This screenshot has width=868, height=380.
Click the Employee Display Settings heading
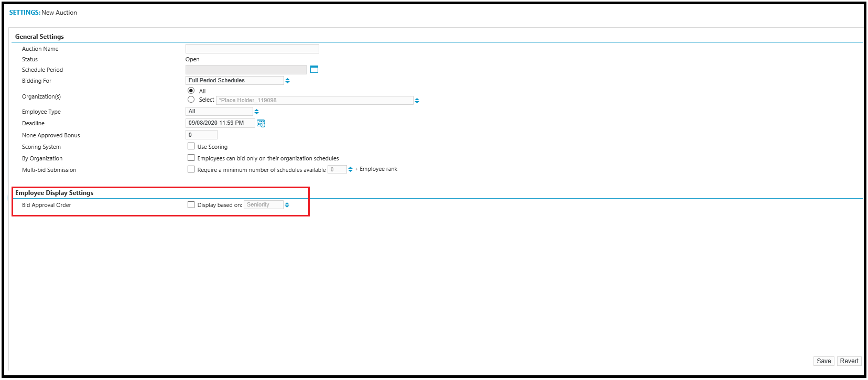tap(55, 193)
